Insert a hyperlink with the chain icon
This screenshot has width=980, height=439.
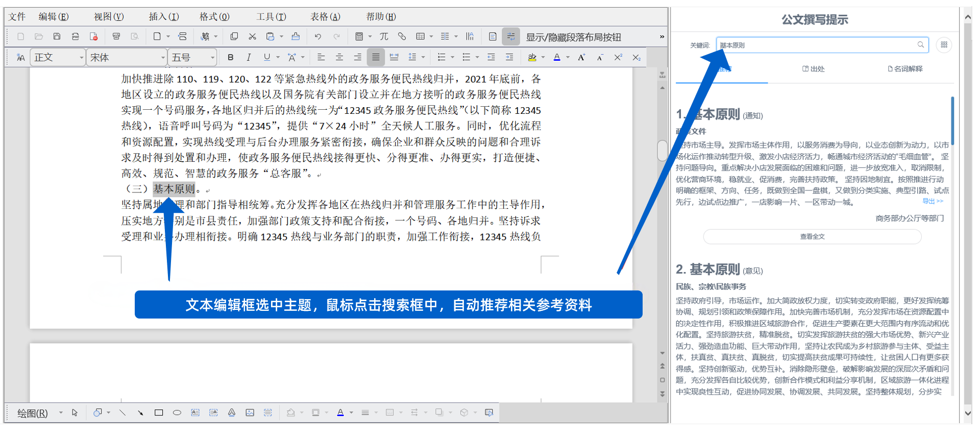point(402,37)
